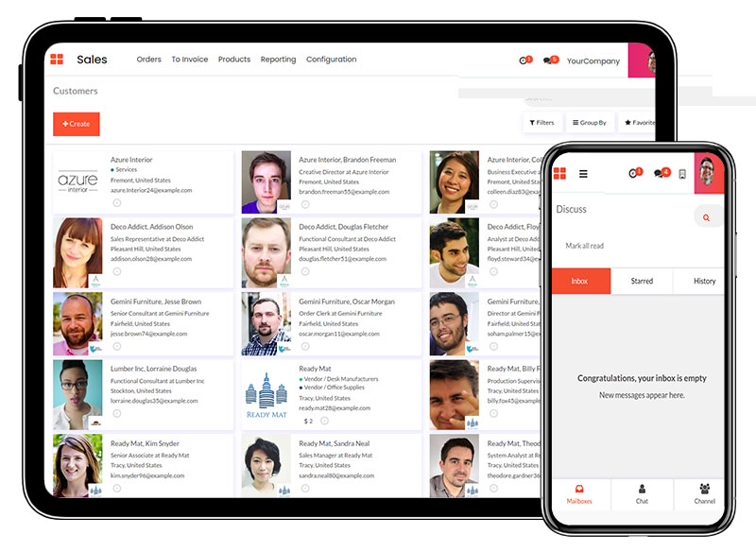Open conversations chat icon in tablet header

[547, 60]
